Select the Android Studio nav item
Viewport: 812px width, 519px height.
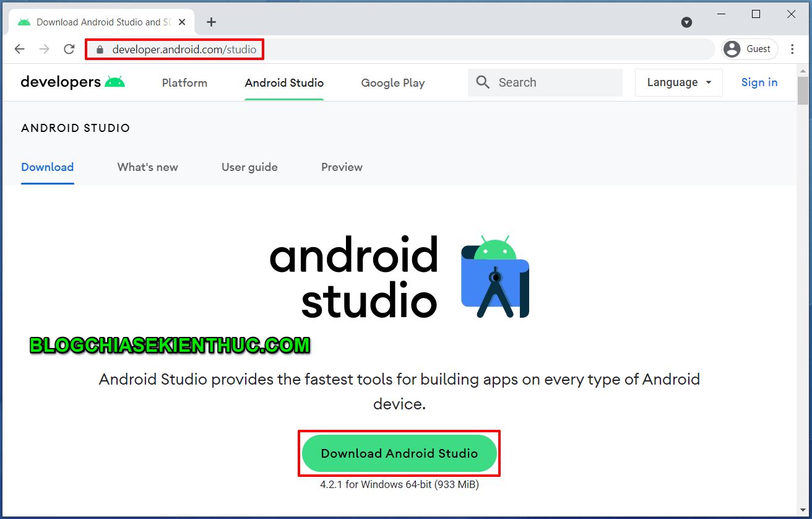coord(284,83)
